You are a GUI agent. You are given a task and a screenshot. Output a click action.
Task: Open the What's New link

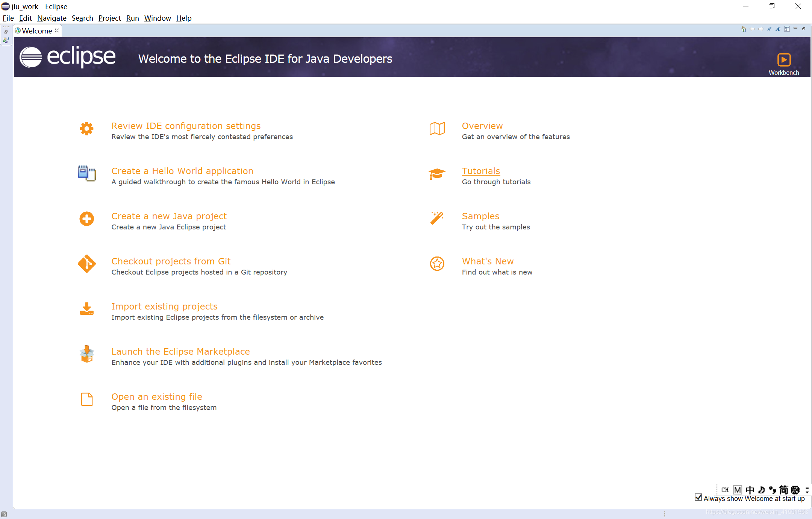point(488,261)
